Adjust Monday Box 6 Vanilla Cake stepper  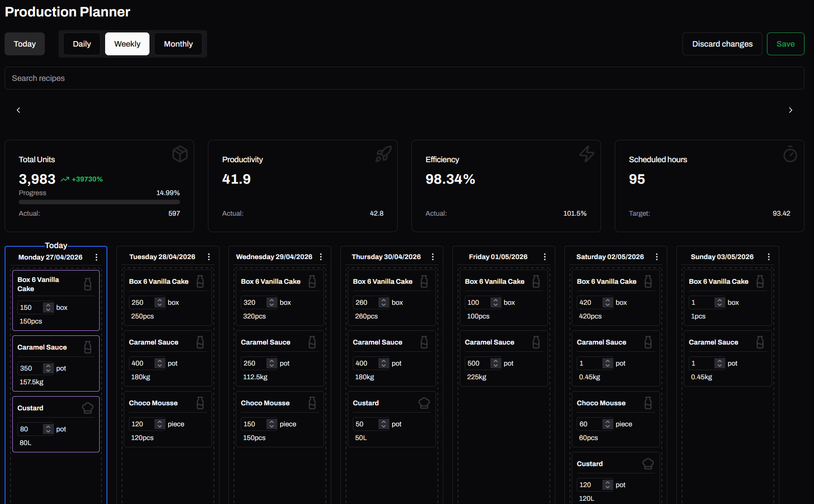click(48, 308)
